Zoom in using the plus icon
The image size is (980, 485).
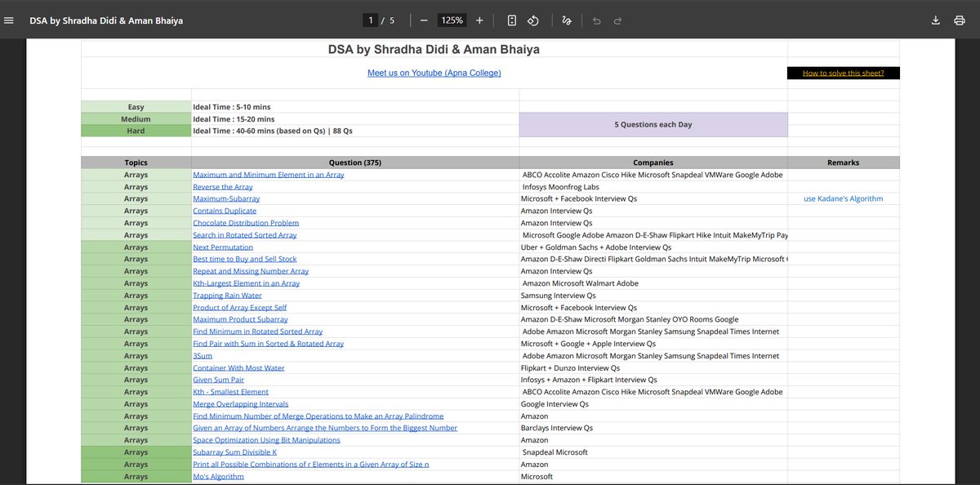[479, 20]
